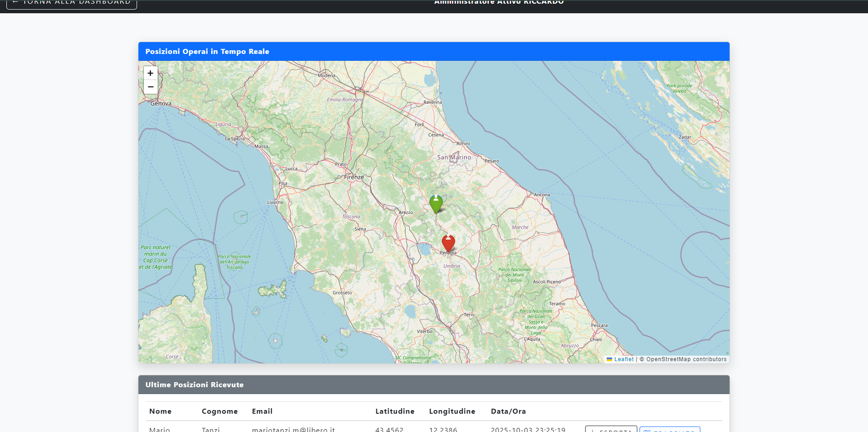Click the Email column header
Viewport: 868px width, 432px height.
(262, 411)
